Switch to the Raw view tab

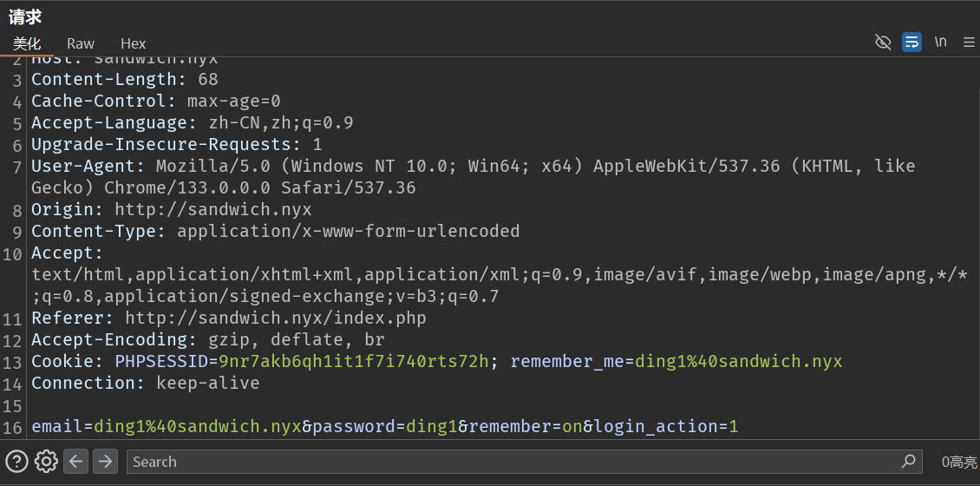click(81, 43)
